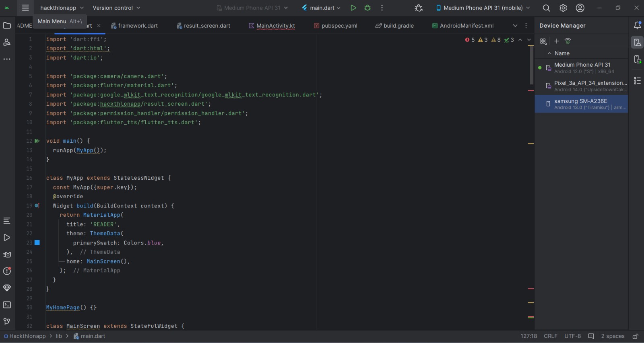Click the override gutter icon at line 19
The height and width of the screenshot is (343, 644).
tap(37, 205)
